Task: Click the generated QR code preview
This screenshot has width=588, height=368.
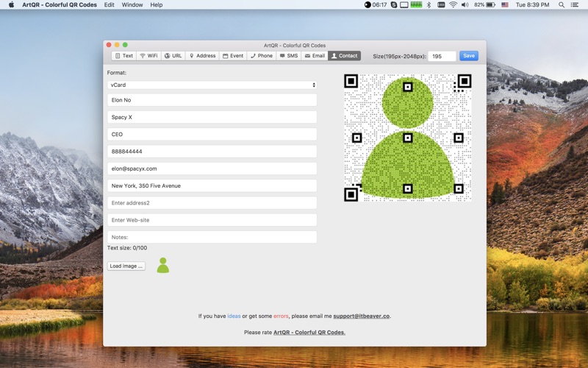Action: coord(408,138)
